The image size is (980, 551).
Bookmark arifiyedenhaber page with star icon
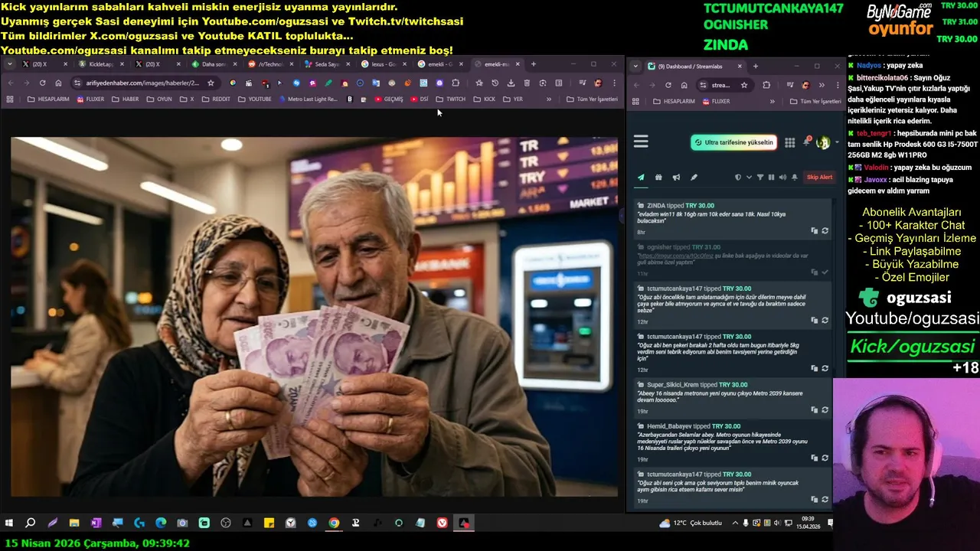pyautogui.click(x=211, y=83)
